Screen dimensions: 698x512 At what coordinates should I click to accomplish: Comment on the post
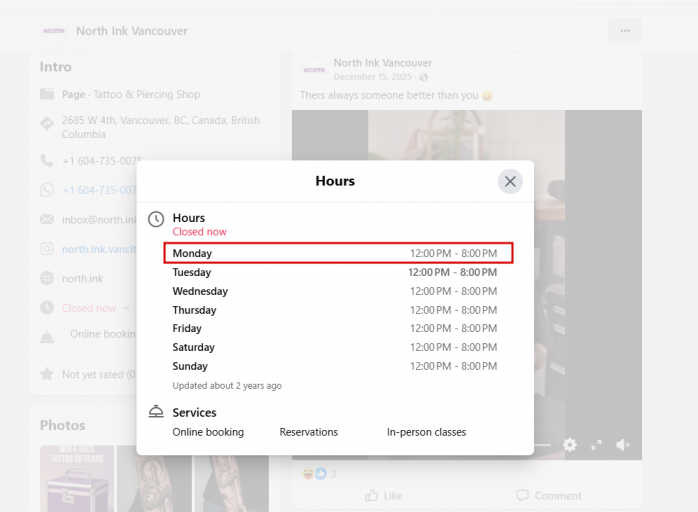[x=548, y=496]
